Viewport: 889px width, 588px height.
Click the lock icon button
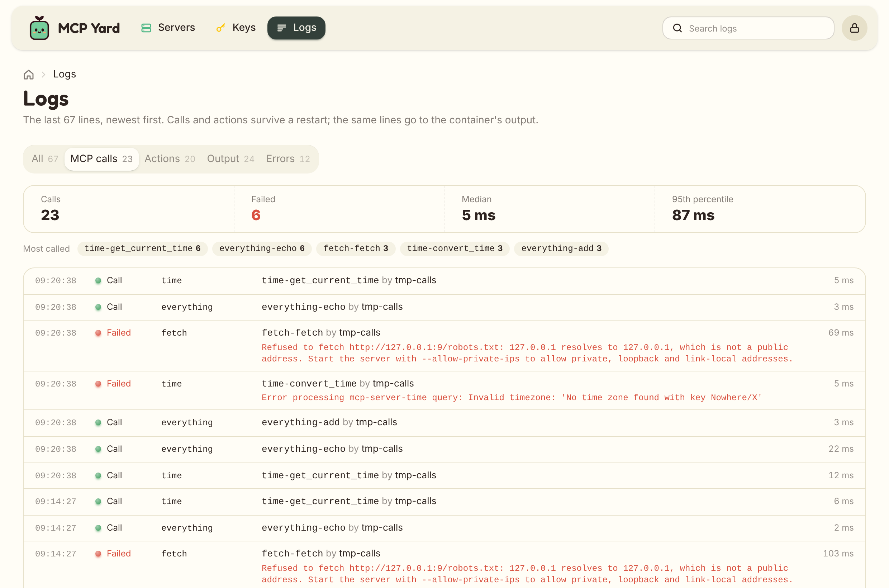(x=854, y=28)
